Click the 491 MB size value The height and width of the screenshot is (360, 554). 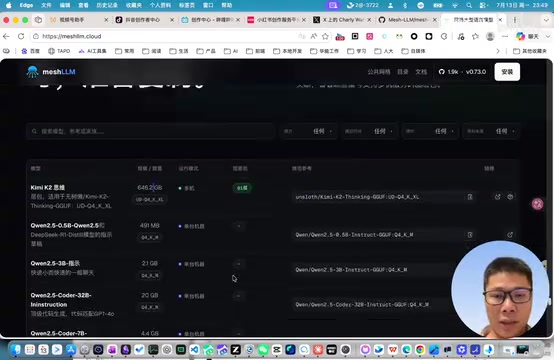pyautogui.click(x=150, y=225)
